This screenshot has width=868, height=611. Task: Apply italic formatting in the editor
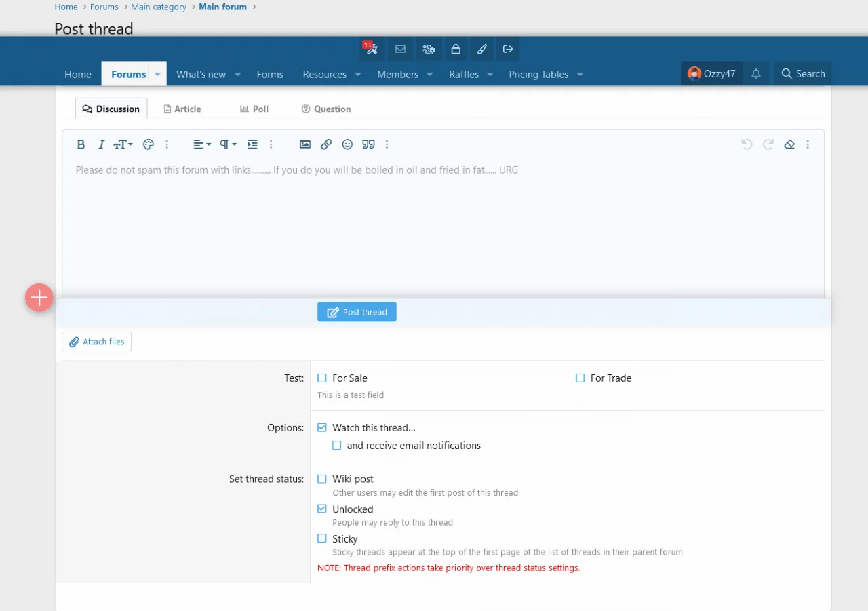click(102, 144)
